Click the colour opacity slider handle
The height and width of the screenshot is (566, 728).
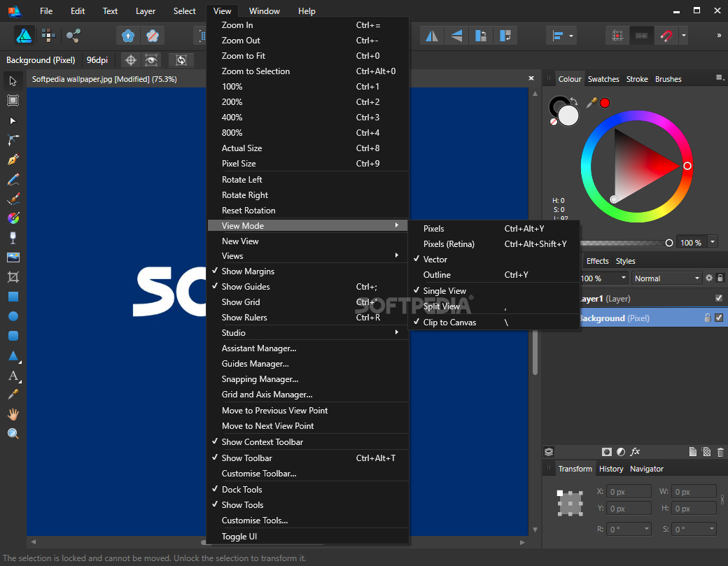click(669, 243)
